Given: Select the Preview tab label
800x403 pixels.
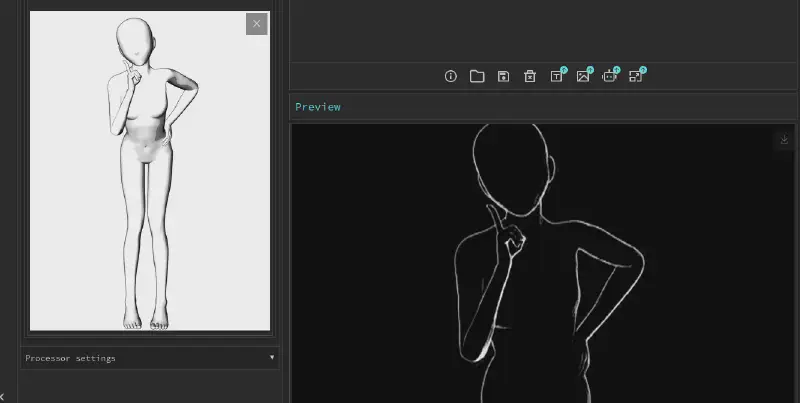Looking at the screenshot, I should (x=317, y=106).
